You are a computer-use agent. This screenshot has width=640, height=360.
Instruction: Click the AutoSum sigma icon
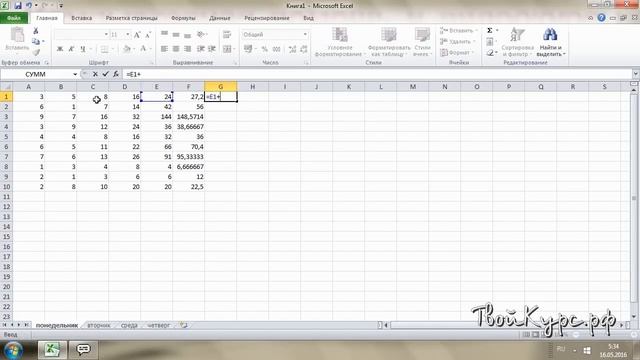(490, 30)
